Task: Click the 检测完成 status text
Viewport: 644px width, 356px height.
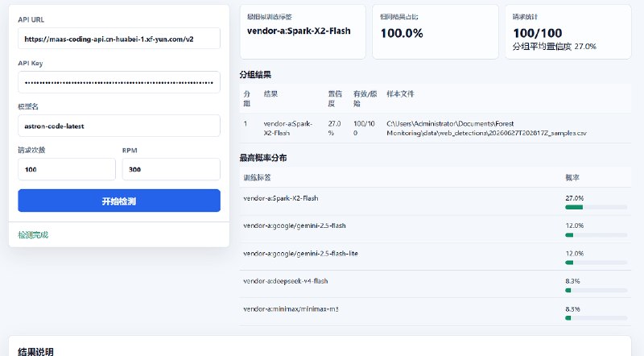Action: coord(33,234)
